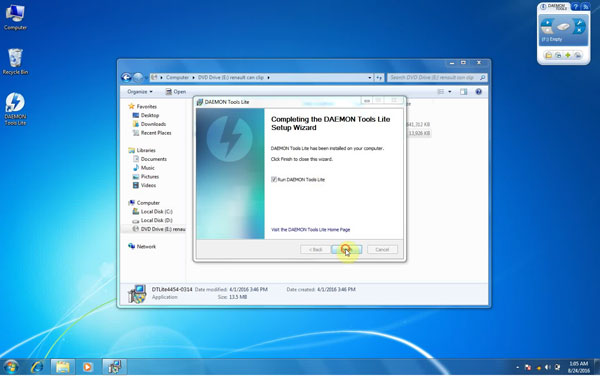Click the RSS feed icon on DAEMON gadget

click(585, 7)
